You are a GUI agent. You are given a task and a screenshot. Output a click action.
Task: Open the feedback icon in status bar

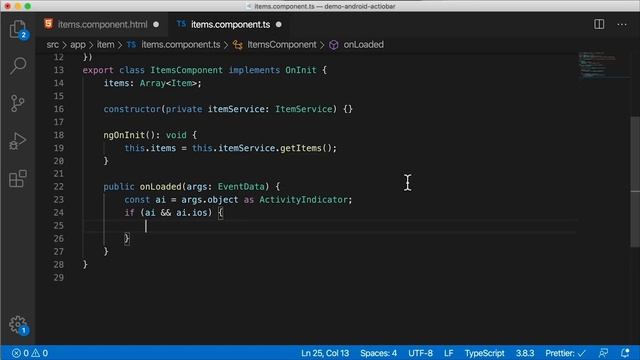coord(603,353)
